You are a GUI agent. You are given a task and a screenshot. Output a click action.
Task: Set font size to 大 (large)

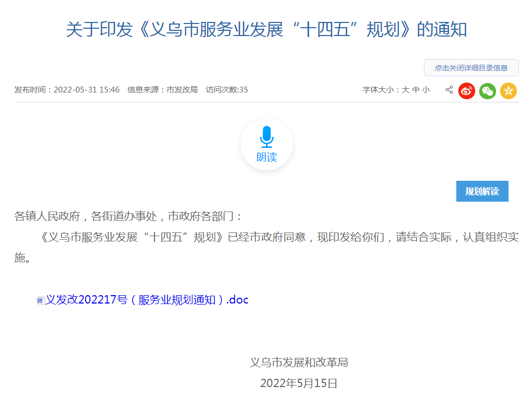tap(405, 90)
